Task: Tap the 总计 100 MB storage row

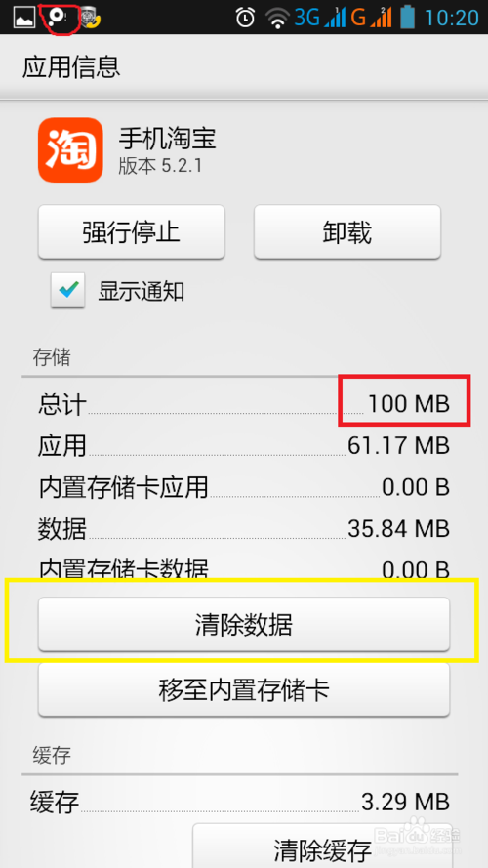Action: pos(243,404)
